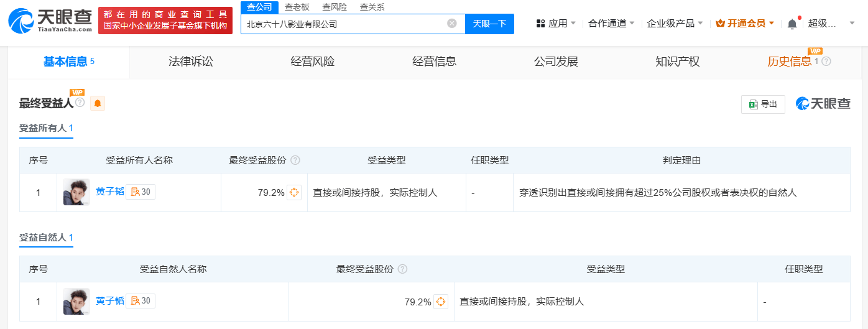
Task: Open 黄子韬 link in 受益所有人 table
Action: coord(110,192)
